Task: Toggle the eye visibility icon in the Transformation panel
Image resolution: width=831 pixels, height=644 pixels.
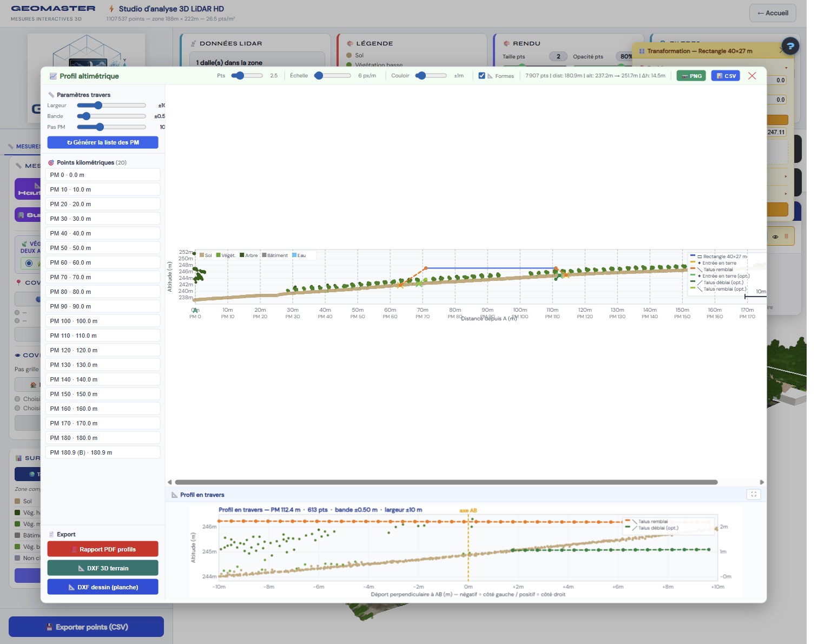Action: coord(775,236)
